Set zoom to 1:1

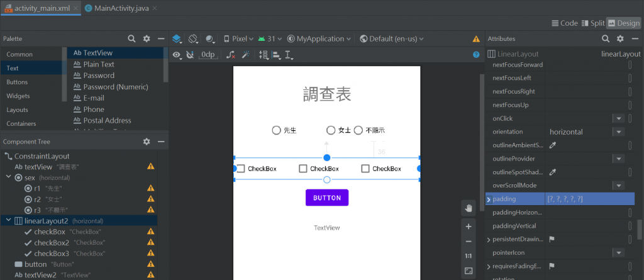469,255
